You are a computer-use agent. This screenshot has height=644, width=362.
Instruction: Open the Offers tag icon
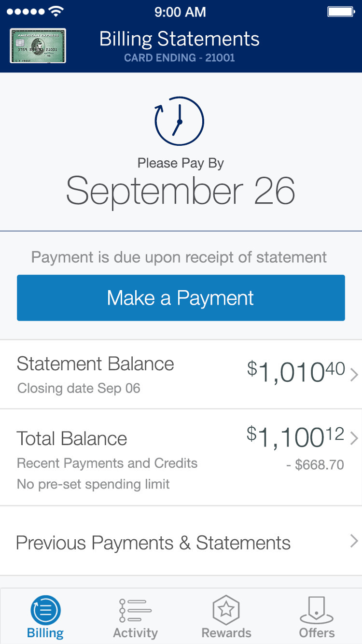tap(317, 610)
